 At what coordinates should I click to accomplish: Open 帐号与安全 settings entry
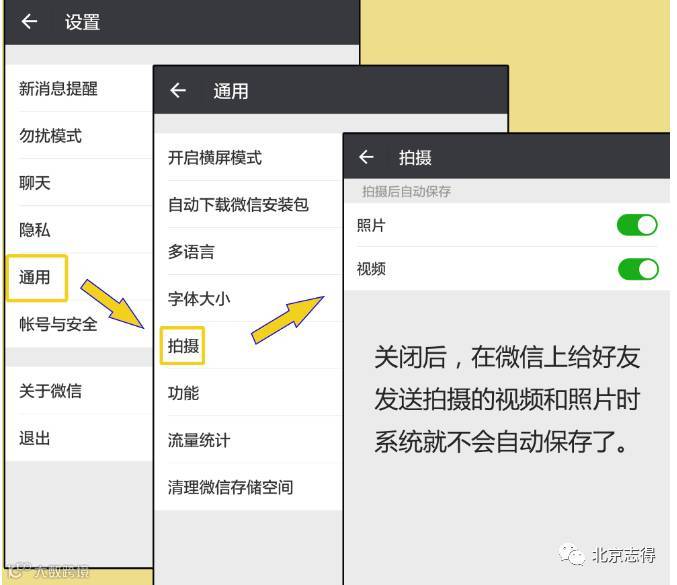[x=79, y=324]
